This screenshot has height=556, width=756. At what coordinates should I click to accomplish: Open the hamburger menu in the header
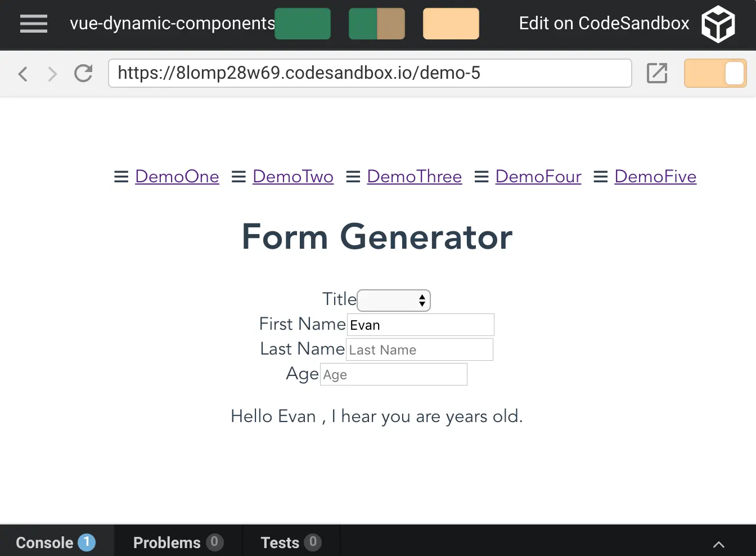[34, 24]
